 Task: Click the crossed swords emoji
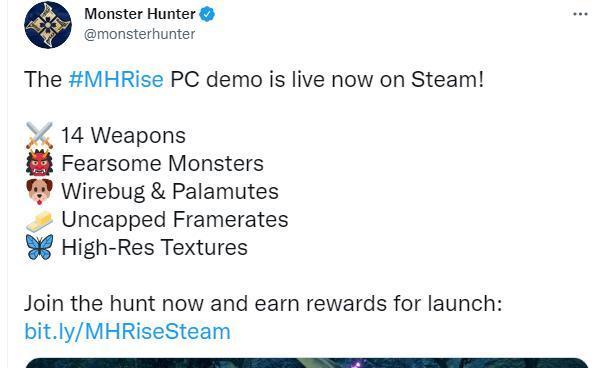pos(39,135)
